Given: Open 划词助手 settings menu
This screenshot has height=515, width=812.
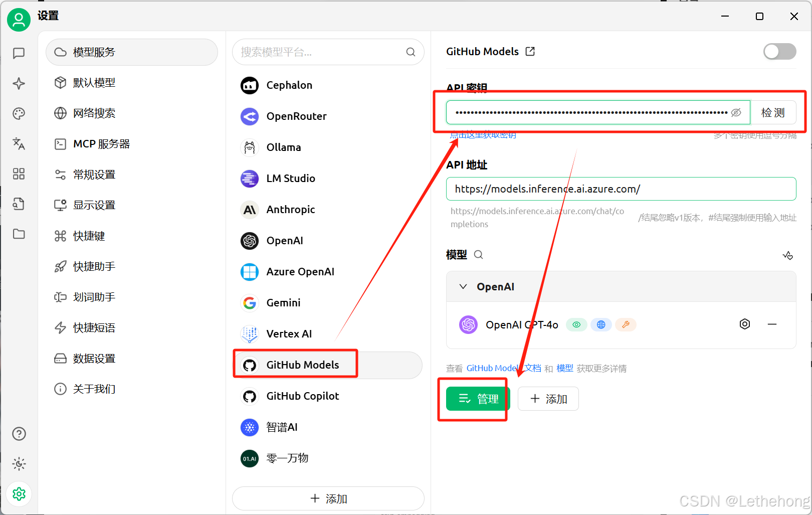Looking at the screenshot, I should tap(132, 297).
